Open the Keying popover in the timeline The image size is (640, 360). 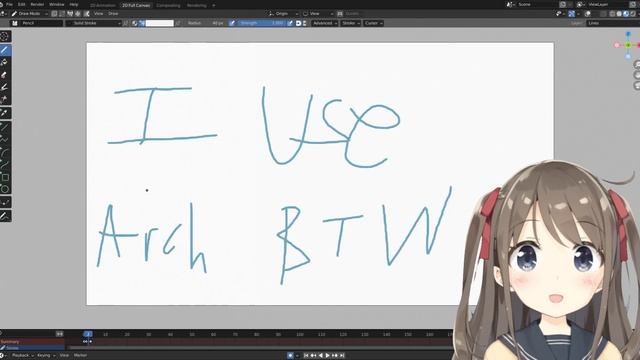pos(46,356)
